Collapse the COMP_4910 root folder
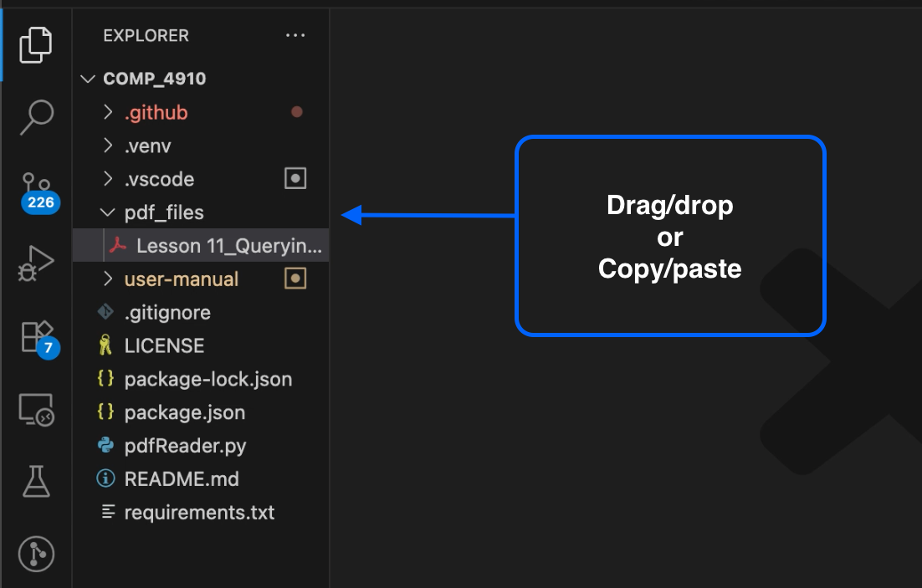 [154, 79]
